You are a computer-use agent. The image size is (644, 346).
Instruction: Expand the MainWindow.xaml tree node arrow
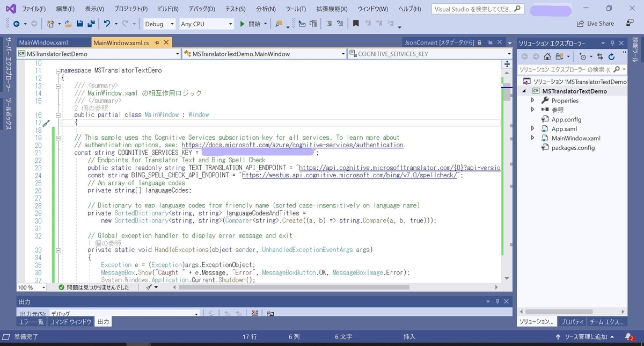(532, 138)
